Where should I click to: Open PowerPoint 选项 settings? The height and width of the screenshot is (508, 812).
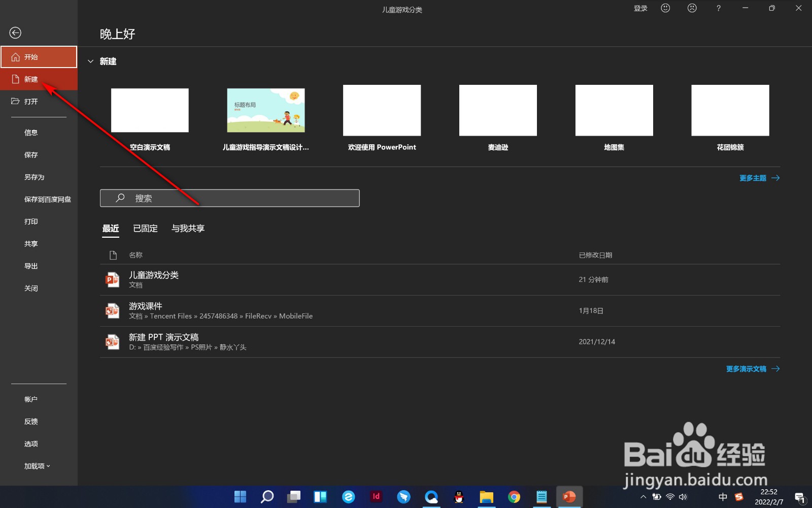(x=31, y=444)
